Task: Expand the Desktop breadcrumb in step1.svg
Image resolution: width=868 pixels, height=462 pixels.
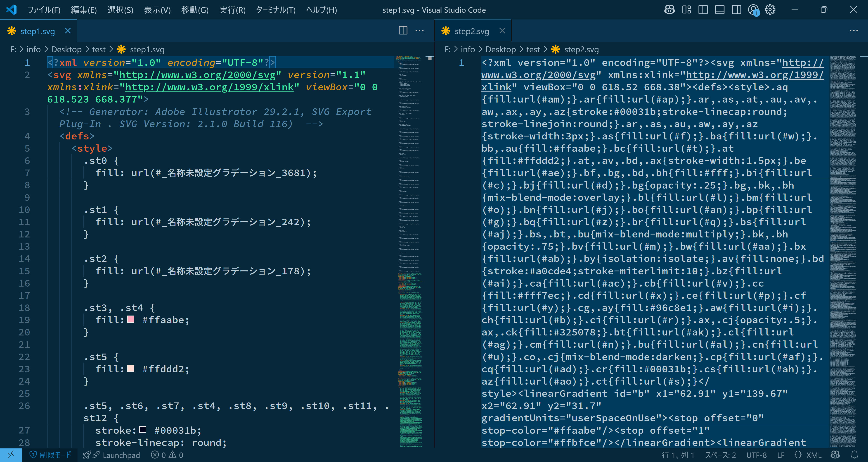Action: point(66,50)
